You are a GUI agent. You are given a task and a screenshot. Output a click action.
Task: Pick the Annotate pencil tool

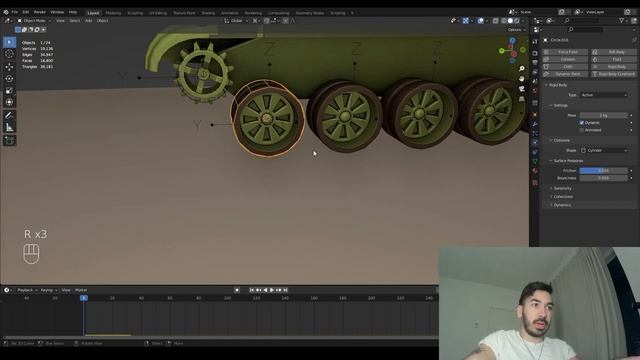click(x=9, y=116)
